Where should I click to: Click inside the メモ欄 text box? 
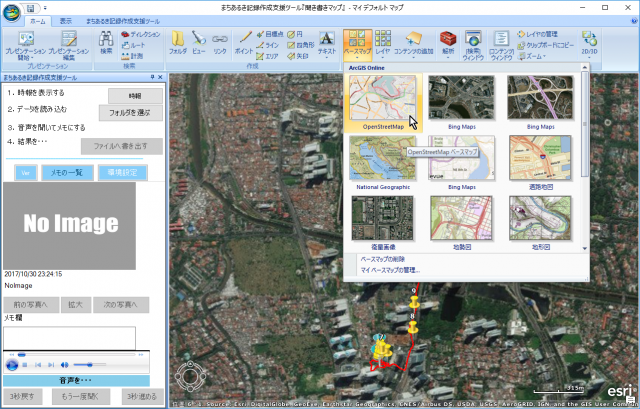tap(69, 338)
